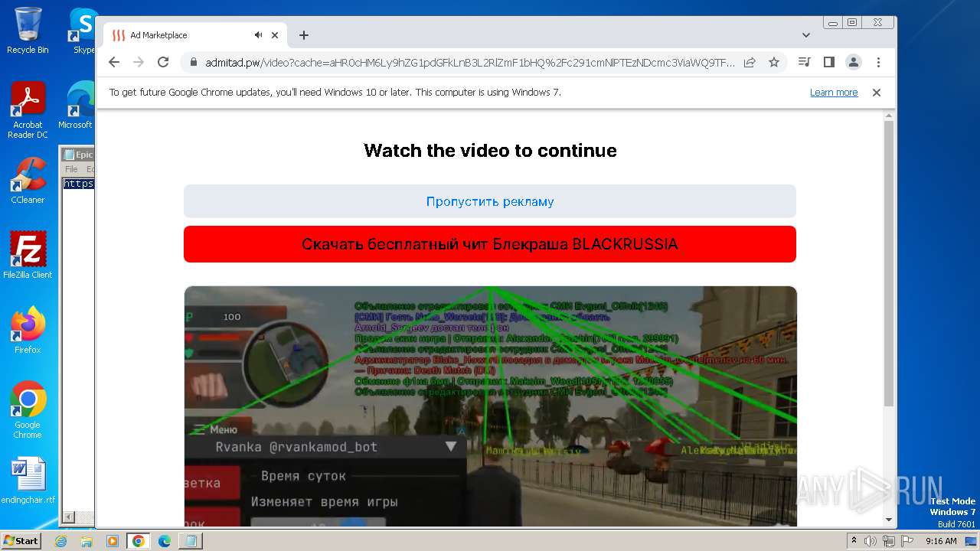
Task: Bookmark this page with the star icon
Action: point(774,62)
